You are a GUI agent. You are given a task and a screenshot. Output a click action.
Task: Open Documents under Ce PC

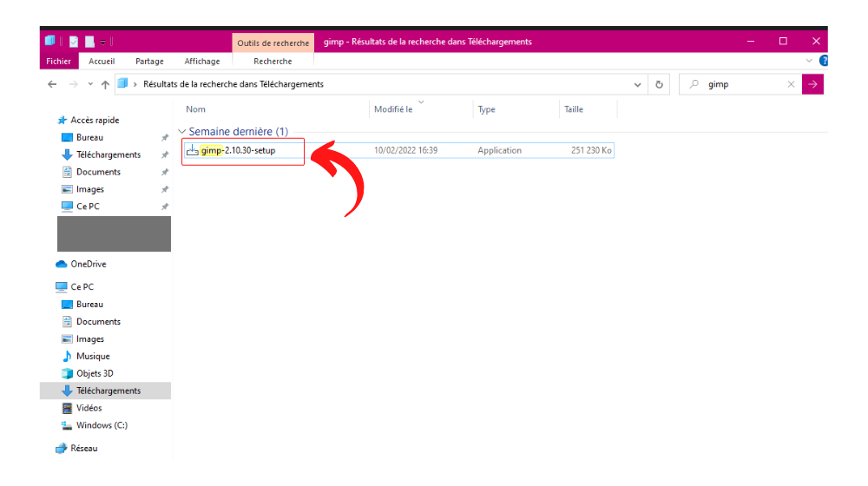99,322
